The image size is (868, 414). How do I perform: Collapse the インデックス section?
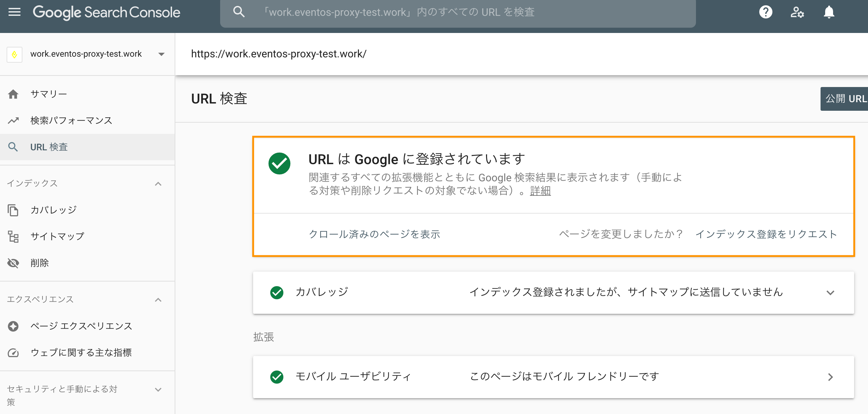coord(158,184)
